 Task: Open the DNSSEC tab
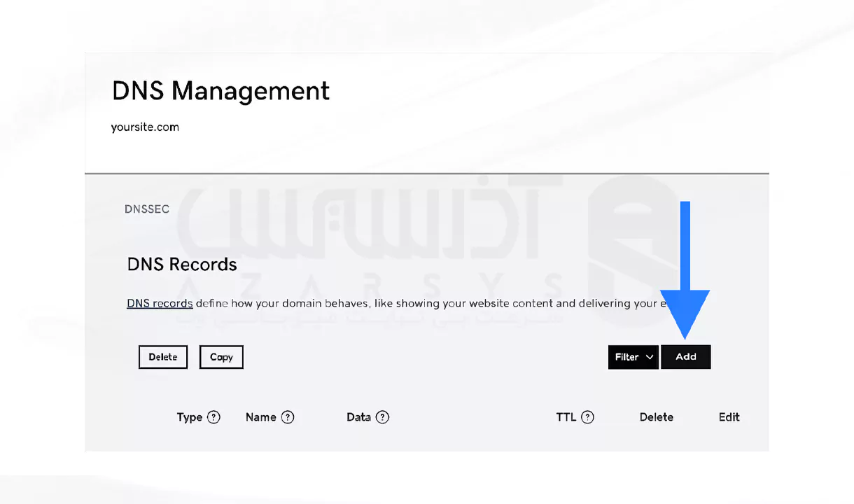click(147, 209)
